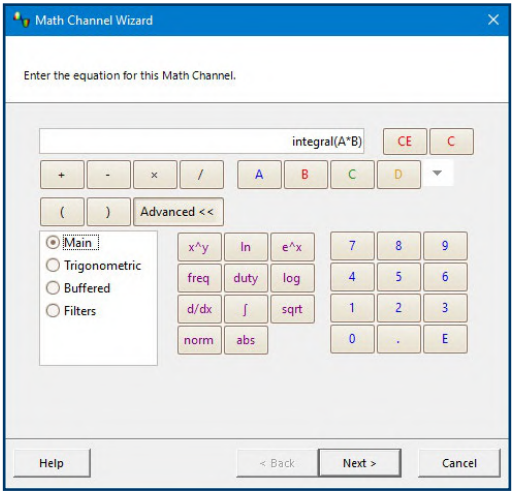Add the freq function
The width and height of the screenshot is (515, 497).
pos(199,278)
